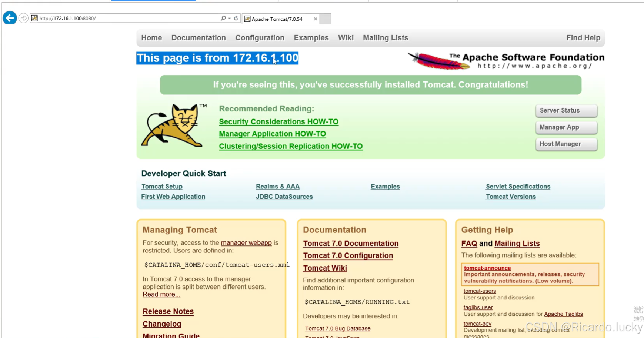This screenshot has width=644, height=338.
Task: Click the Tomcat cat mascot image
Action: coord(174,126)
